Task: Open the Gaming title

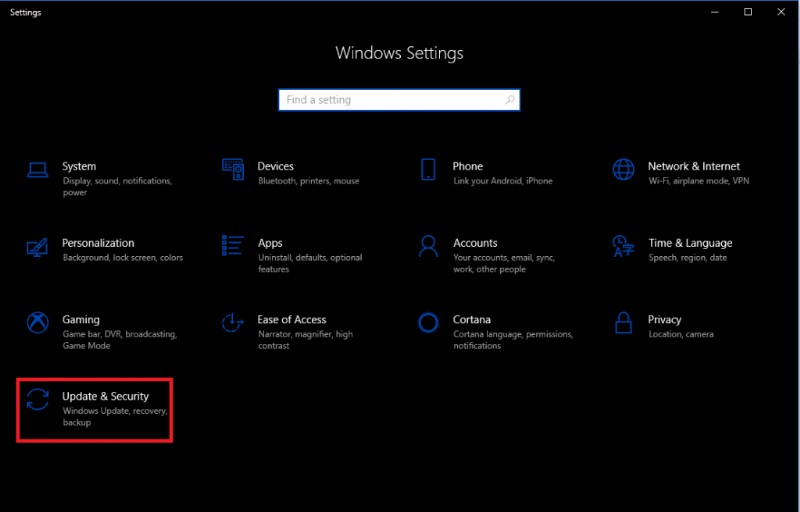Action: [81, 320]
